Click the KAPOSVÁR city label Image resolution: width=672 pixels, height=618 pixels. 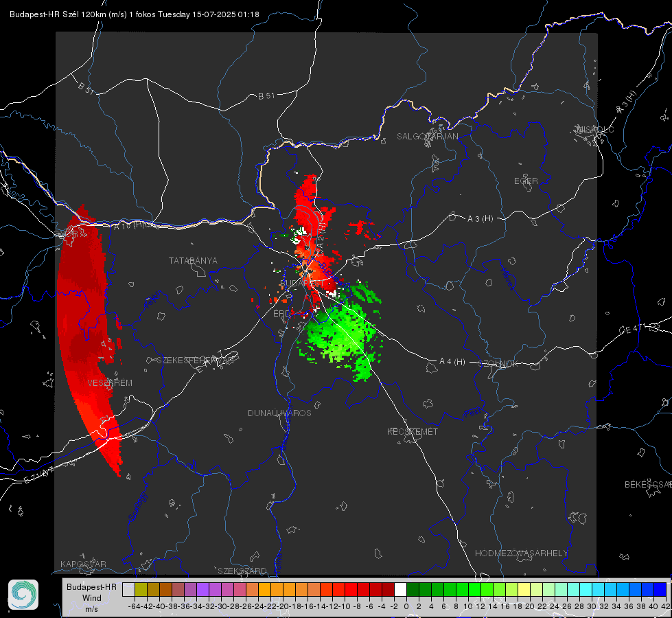click(x=83, y=564)
